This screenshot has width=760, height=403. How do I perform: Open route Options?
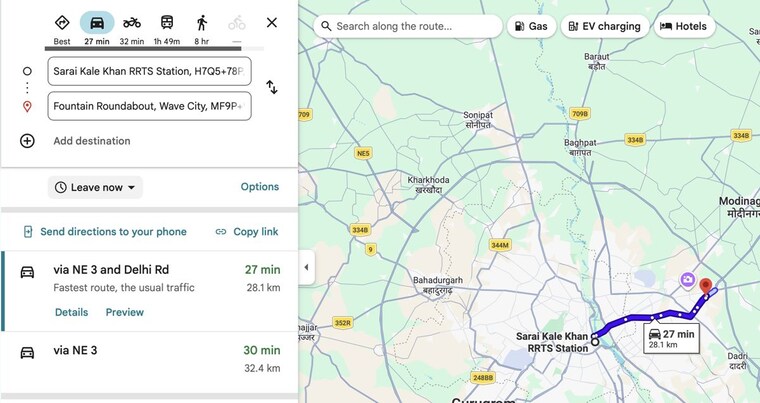(260, 187)
